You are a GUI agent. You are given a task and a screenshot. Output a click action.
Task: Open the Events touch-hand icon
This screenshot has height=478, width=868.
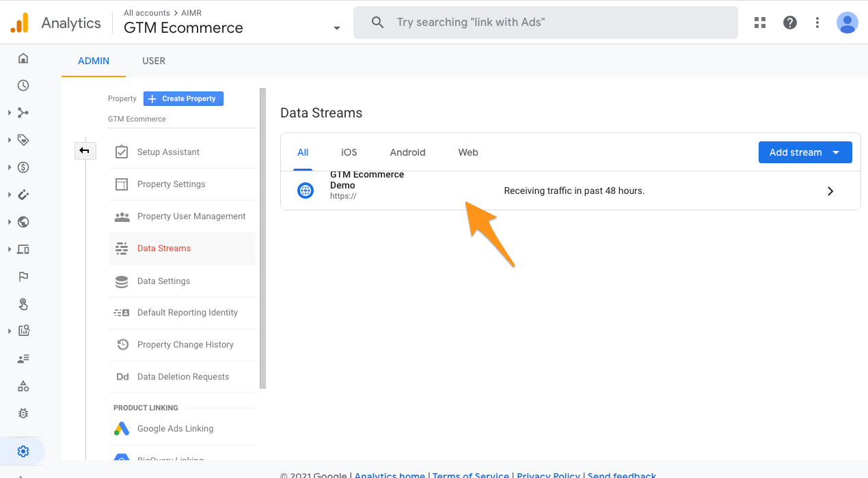click(23, 304)
